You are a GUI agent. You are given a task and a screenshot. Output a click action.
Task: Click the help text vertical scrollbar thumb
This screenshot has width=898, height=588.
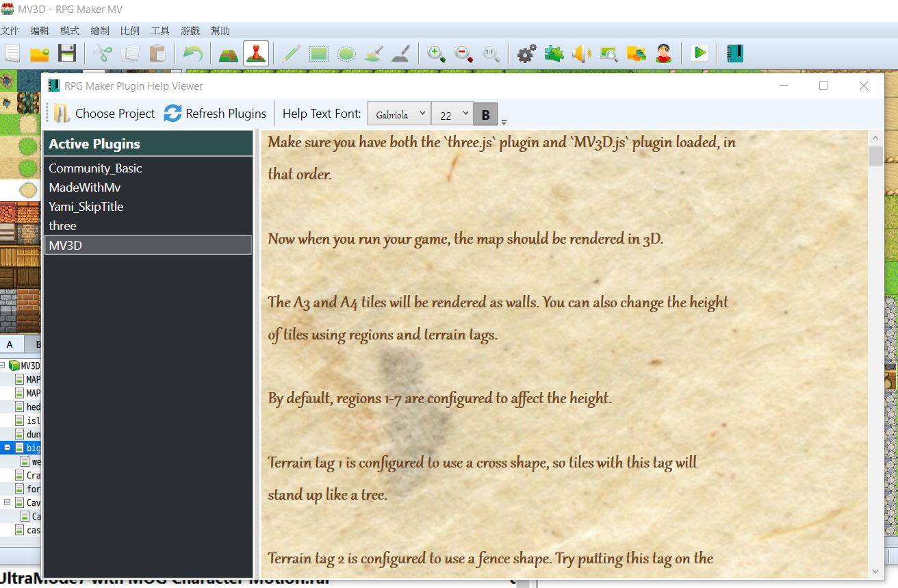pos(875,156)
